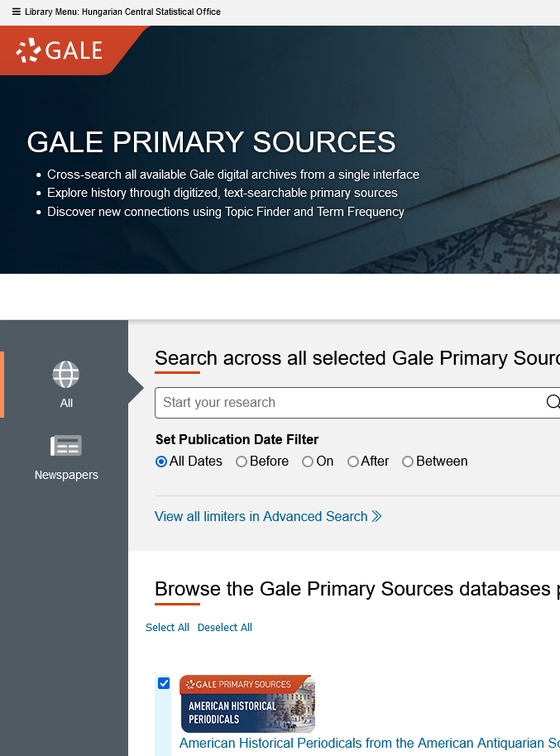560x756 pixels.
Task: Click the Select All link
Action: (167, 627)
